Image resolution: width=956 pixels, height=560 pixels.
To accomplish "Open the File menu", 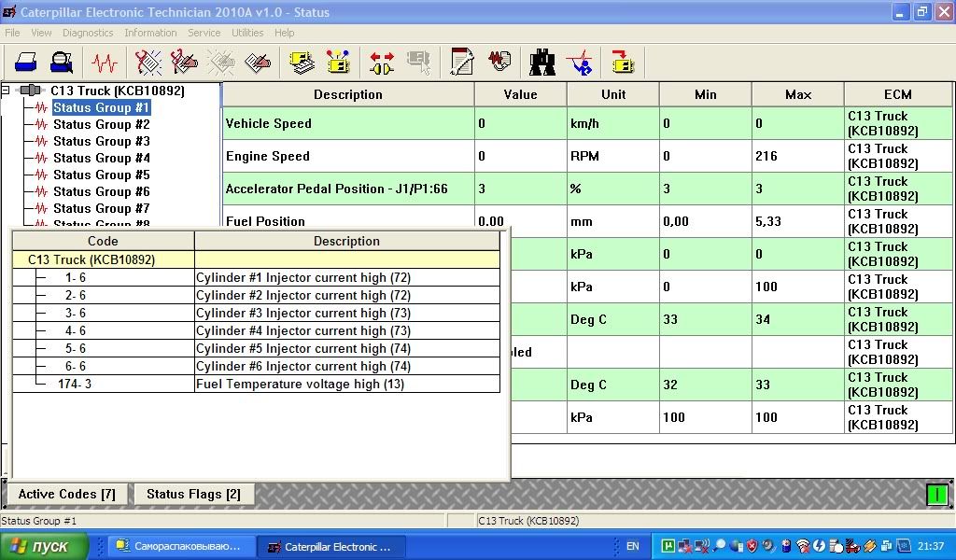I will 12,33.
